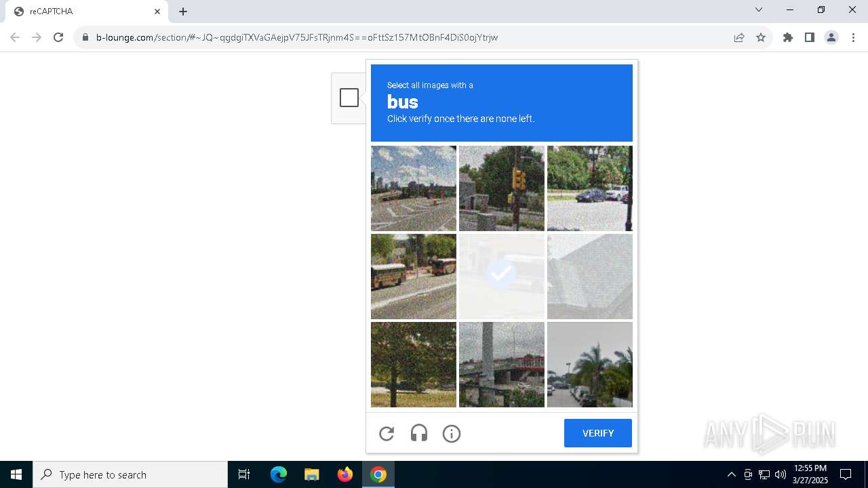Image resolution: width=868 pixels, height=488 pixels.
Task: Reload the captcha challenge images
Action: pos(387,434)
